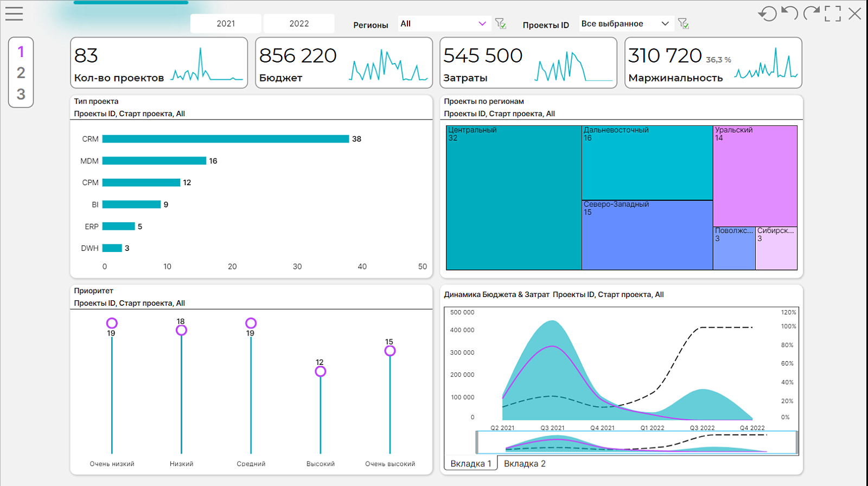Click the Кол-во проектов KPI card
This screenshot has width=868, height=486.
[159, 62]
